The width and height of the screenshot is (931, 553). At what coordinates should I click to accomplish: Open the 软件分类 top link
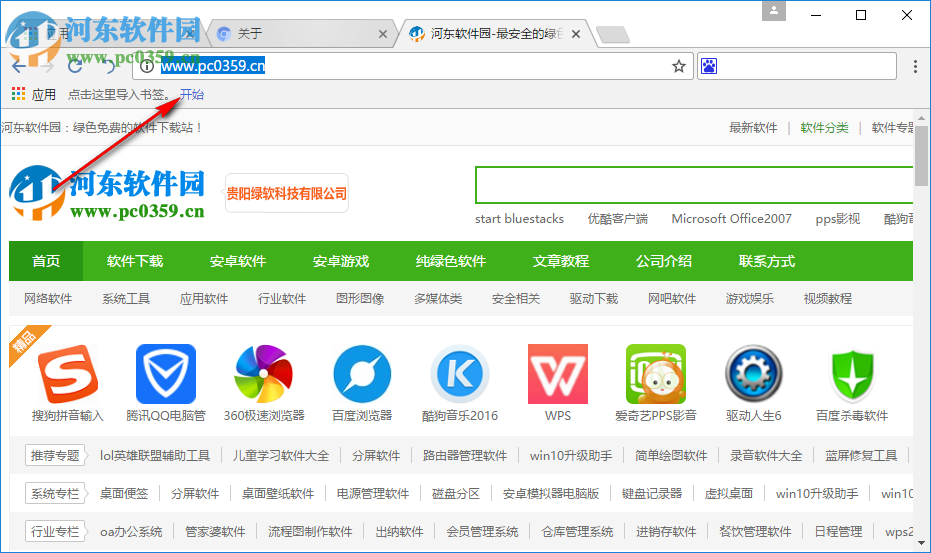(824, 128)
